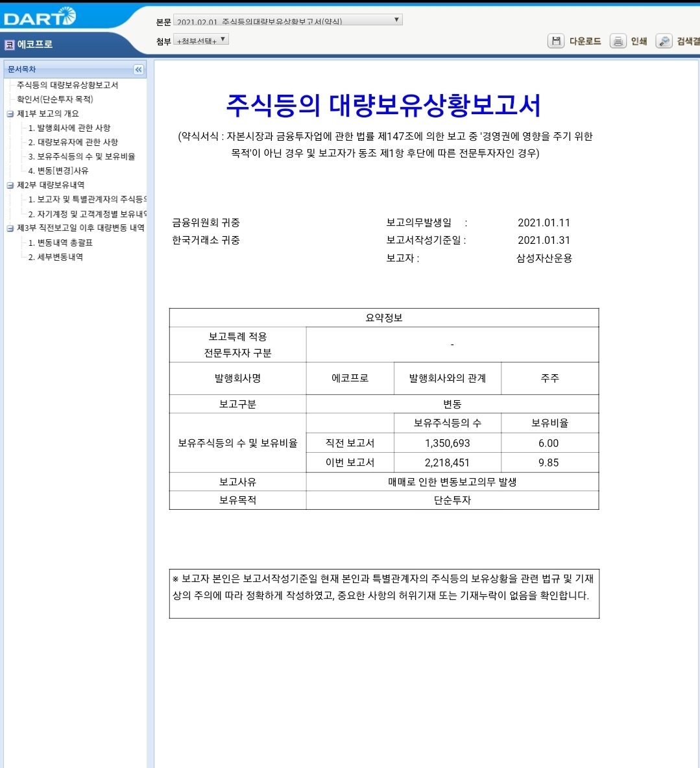Click the 변동 table cell

452,404
